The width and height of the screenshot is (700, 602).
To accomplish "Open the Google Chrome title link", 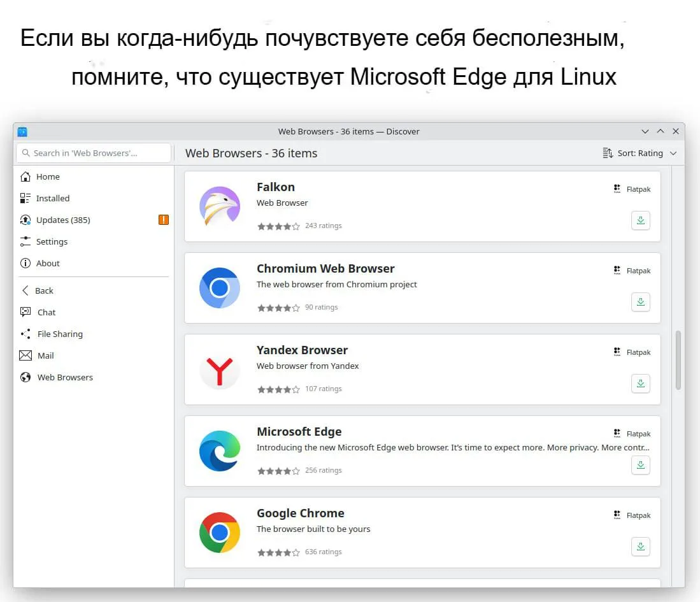I will (300, 513).
